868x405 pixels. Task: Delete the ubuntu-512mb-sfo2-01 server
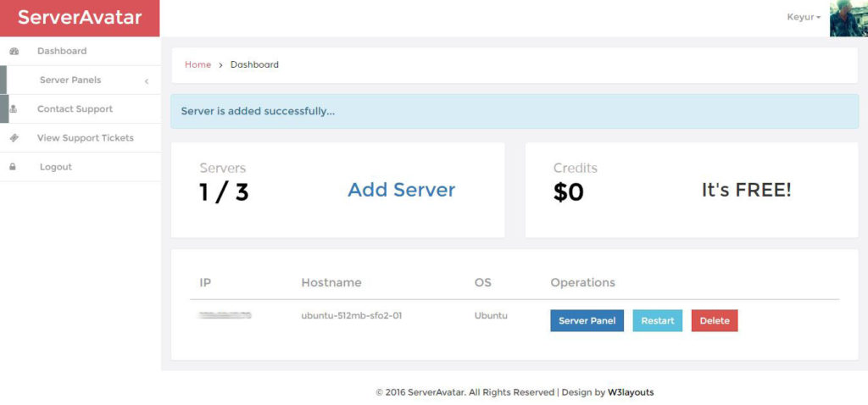click(x=715, y=320)
